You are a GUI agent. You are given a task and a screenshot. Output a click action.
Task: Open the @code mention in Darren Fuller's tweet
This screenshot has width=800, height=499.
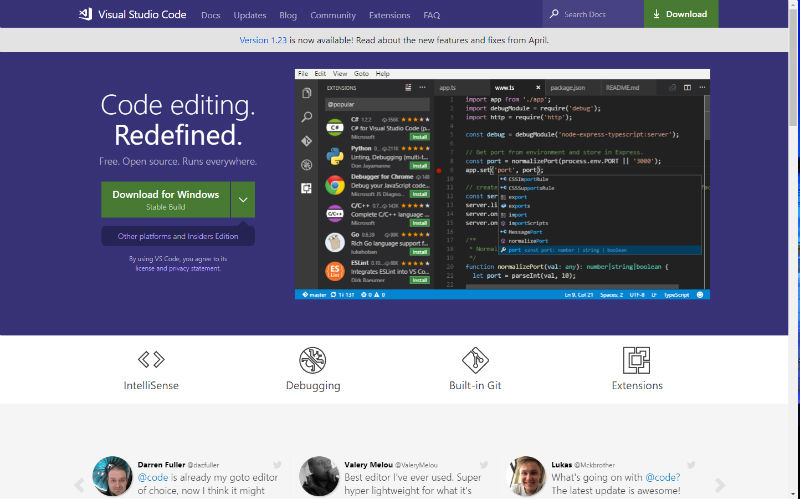pyautogui.click(x=153, y=478)
